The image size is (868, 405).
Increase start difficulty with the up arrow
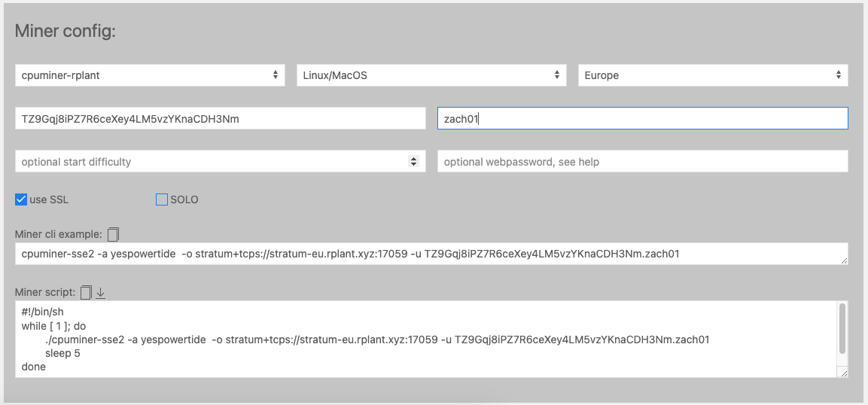[413, 158]
